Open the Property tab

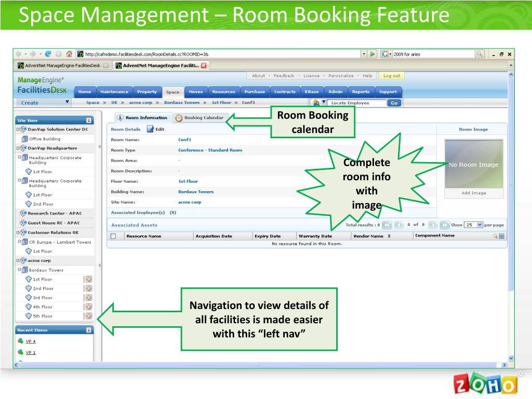tap(147, 92)
